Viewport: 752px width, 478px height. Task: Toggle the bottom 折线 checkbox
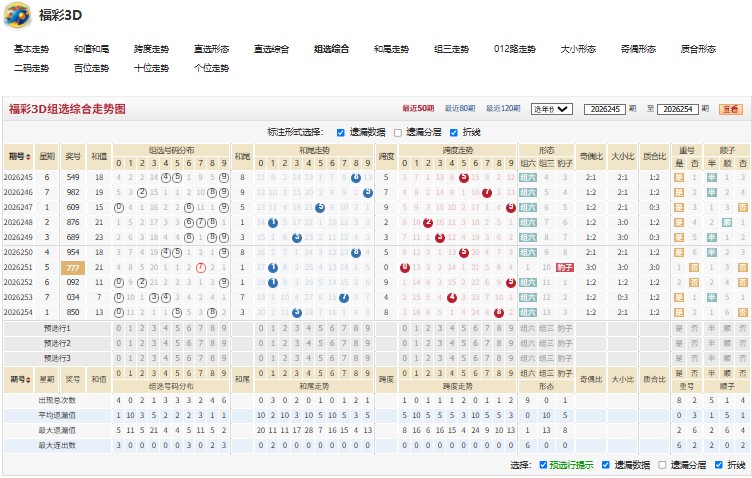pyautogui.click(x=718, y=465)
